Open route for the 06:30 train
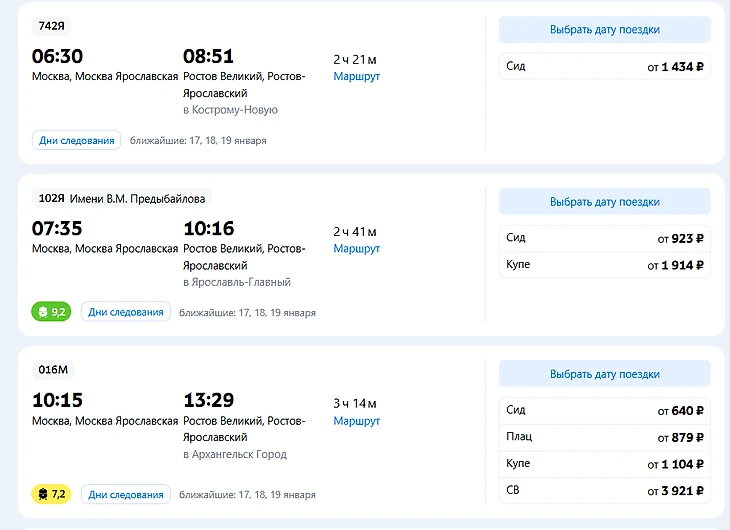Screen dimensions: 730x530 click(x=356, y=76)
